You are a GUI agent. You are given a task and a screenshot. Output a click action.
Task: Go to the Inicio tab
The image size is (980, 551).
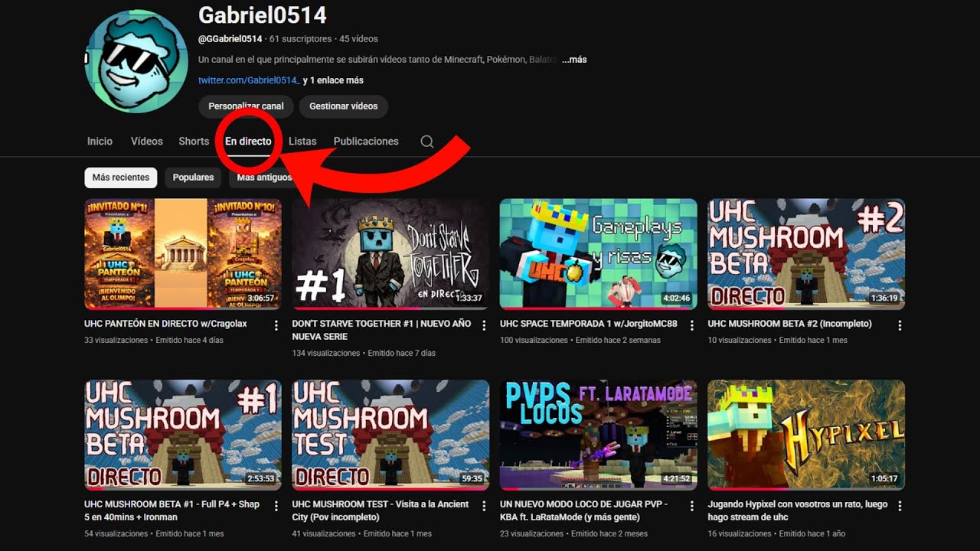tap(100, 142)
